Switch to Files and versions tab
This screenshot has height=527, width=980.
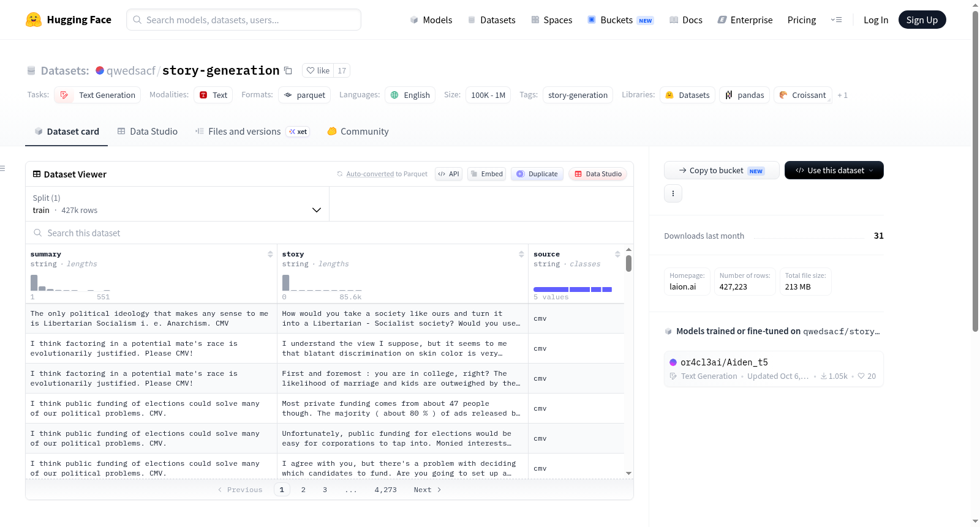click(x=252, y=132)
